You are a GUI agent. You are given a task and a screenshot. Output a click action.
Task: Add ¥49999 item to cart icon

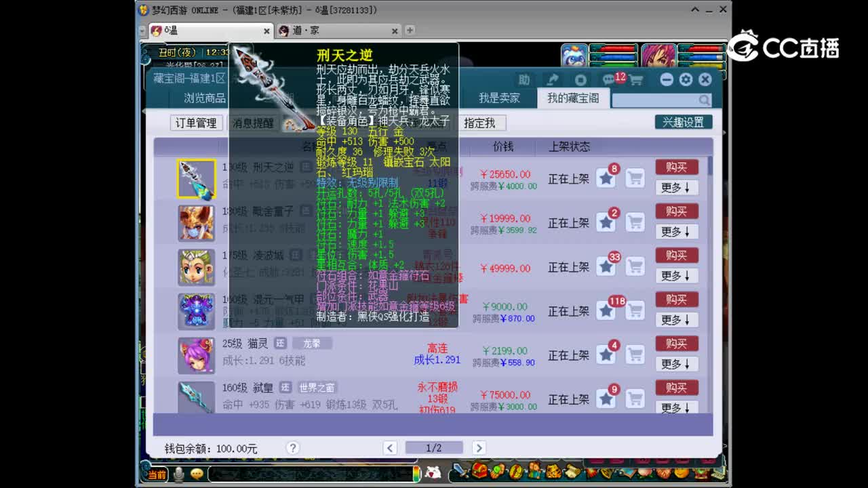[x=635, y=266]
